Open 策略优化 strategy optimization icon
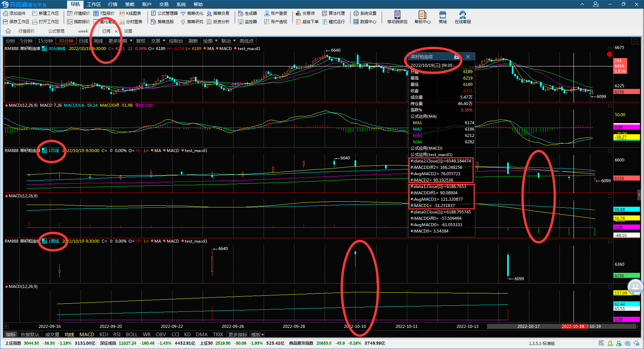 coord(183,13)
